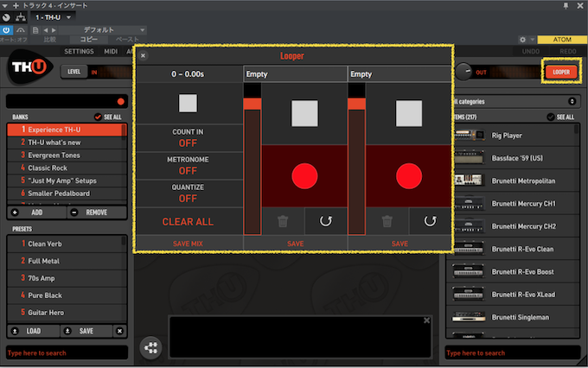Click the LOAD preset button

[34, 331]
